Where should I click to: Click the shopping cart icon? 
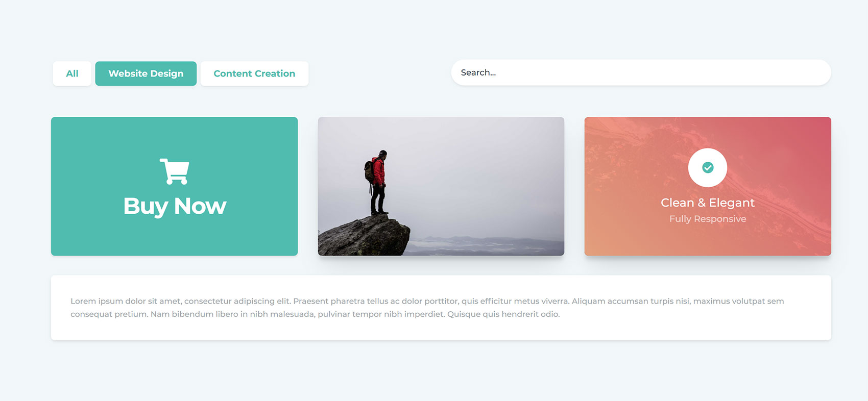coord(175,171)
